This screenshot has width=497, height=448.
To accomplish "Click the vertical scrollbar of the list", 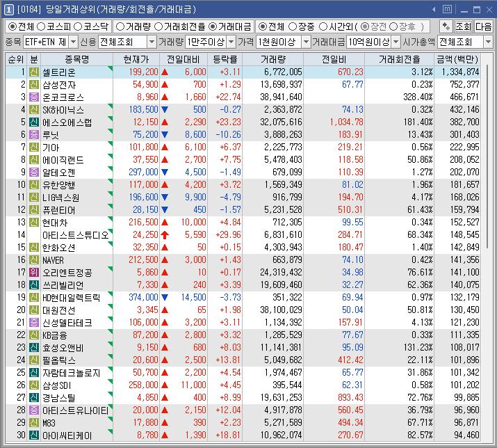I will point(487,157).
